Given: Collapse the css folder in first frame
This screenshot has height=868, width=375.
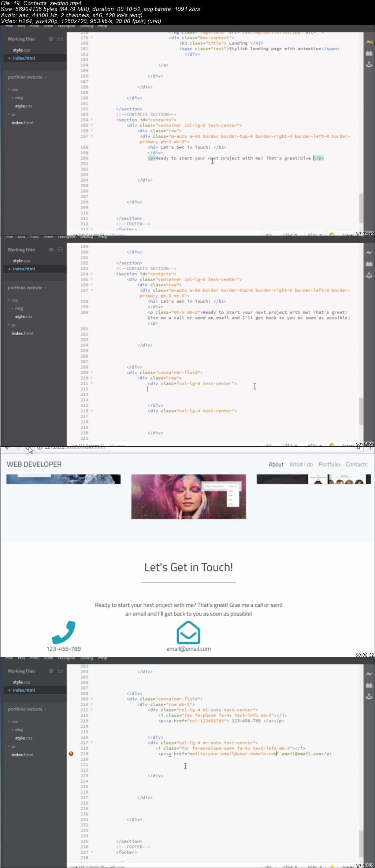Looking at the screenshot, I should 13,89.
